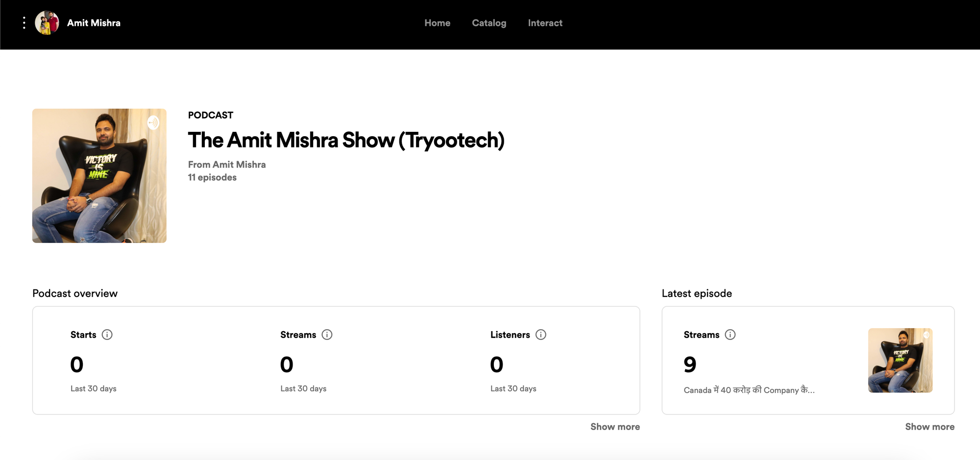Show more under Podcast overview
The width and height of the screenshot is (980, 460).
click(x=615, y=427)
